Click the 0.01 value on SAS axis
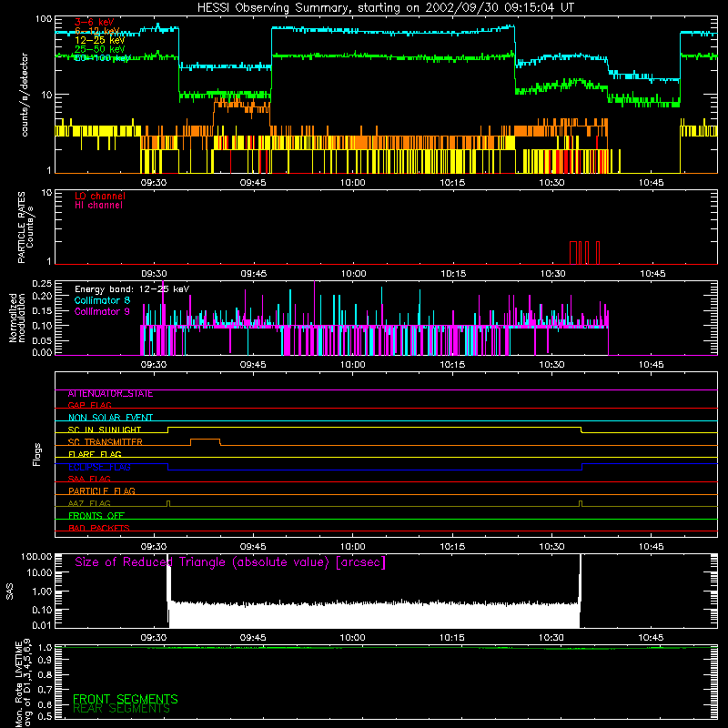 click(42, 625)
